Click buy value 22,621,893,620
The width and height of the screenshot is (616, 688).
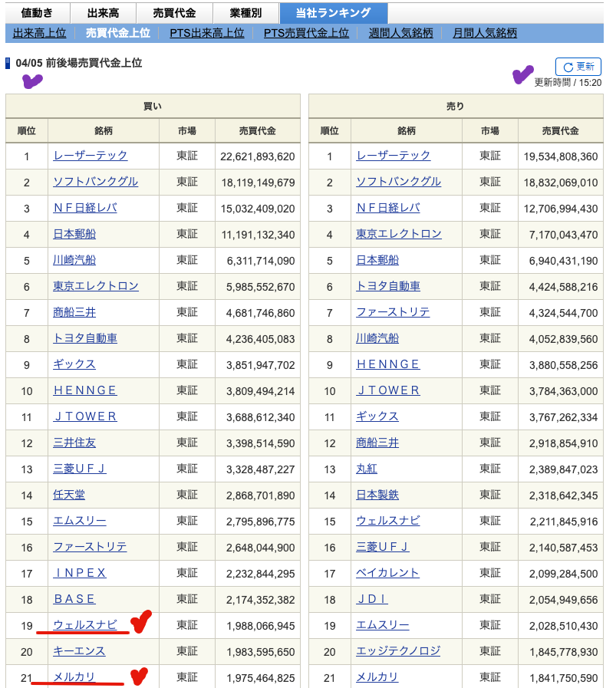tap(258, 156)
